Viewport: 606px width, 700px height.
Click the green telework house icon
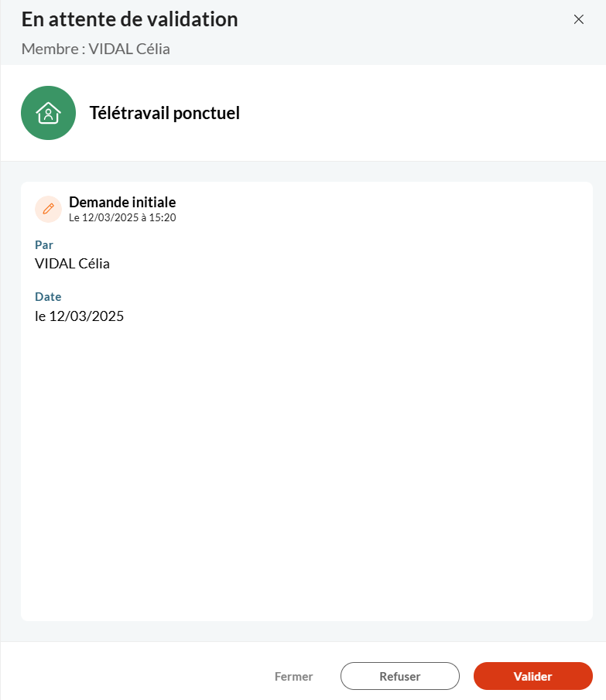48,113
